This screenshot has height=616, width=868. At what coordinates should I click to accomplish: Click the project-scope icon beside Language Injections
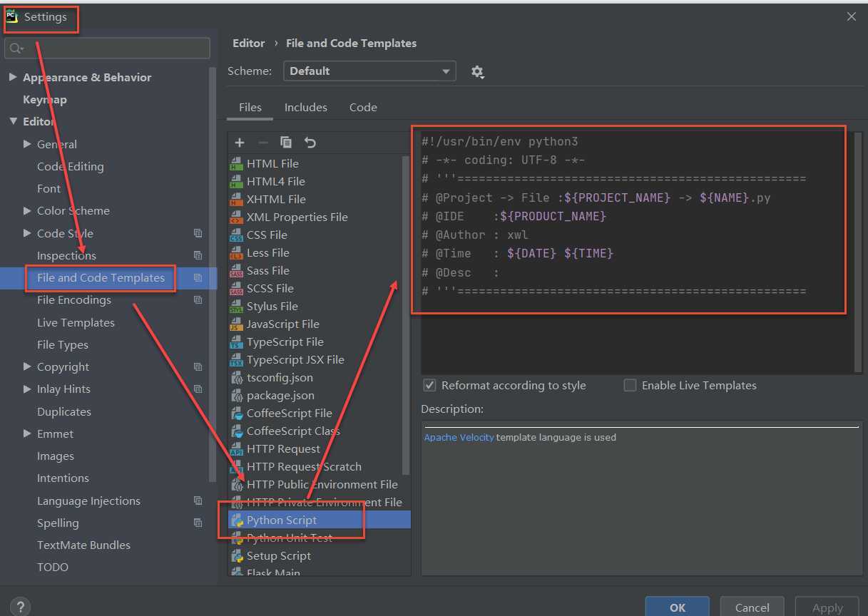(x=198, y=500)
